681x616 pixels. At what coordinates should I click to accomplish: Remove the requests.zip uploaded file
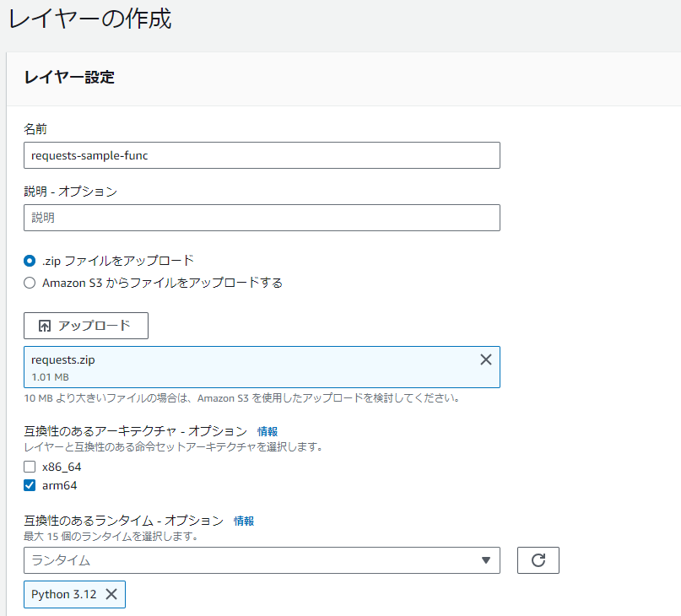click(x=485, y=359)
